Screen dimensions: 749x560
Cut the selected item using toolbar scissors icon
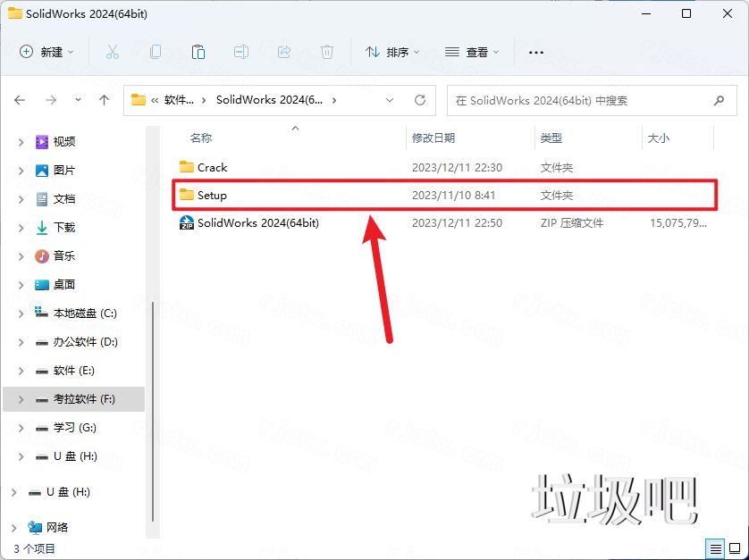[x=113, y=53]
